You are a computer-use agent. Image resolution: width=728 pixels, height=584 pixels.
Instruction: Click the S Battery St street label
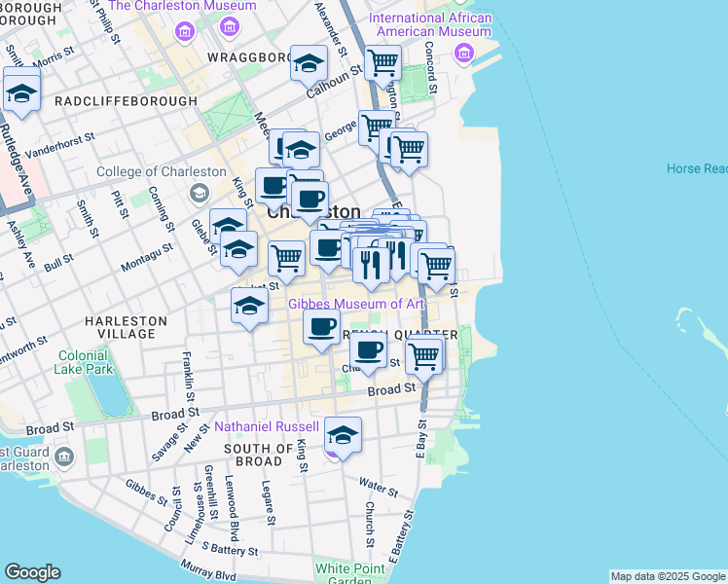coord(231,548)
